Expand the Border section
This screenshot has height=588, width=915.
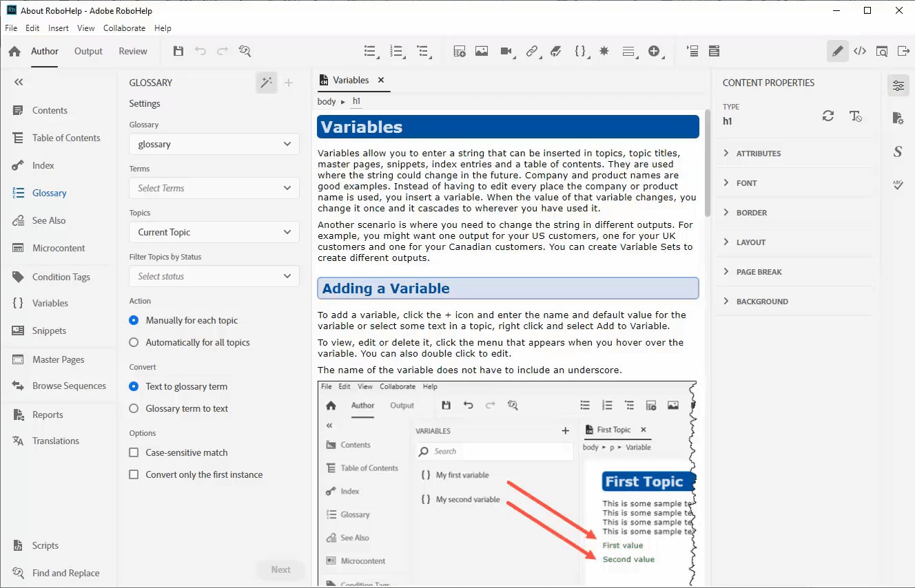click(x=794, y=213)
